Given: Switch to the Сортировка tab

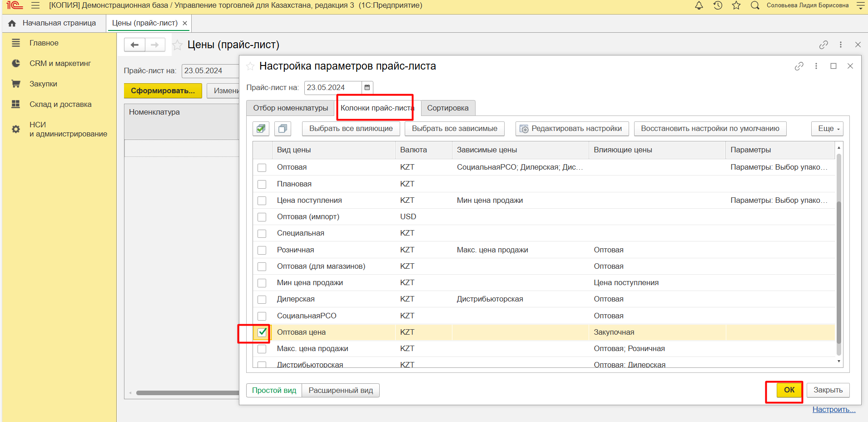Looking at the screenshot, I should click(447, 108).
